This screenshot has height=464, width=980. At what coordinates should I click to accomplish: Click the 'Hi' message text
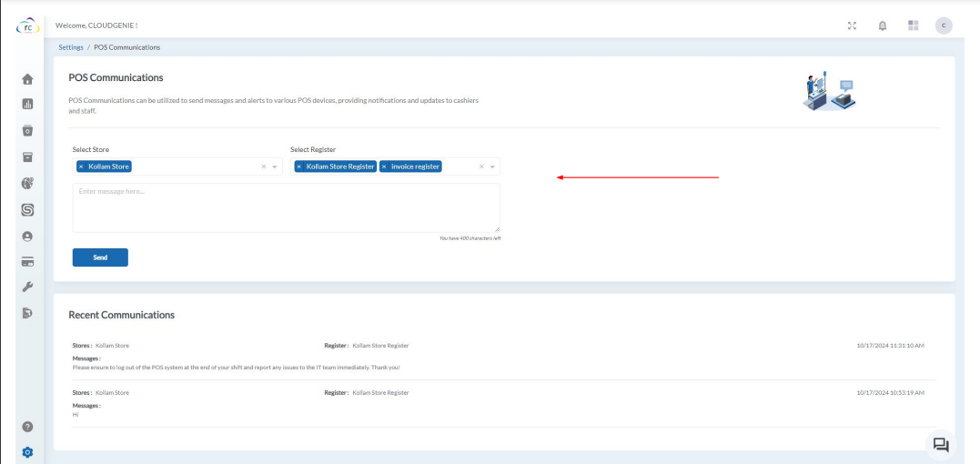click(x=76, y=414)
